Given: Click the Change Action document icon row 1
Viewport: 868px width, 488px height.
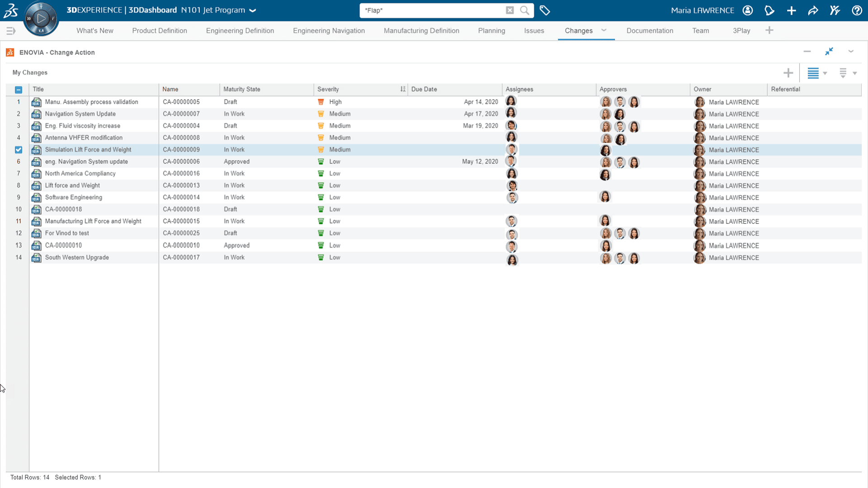Looking at the screenshot, I should tap(36, 101).
